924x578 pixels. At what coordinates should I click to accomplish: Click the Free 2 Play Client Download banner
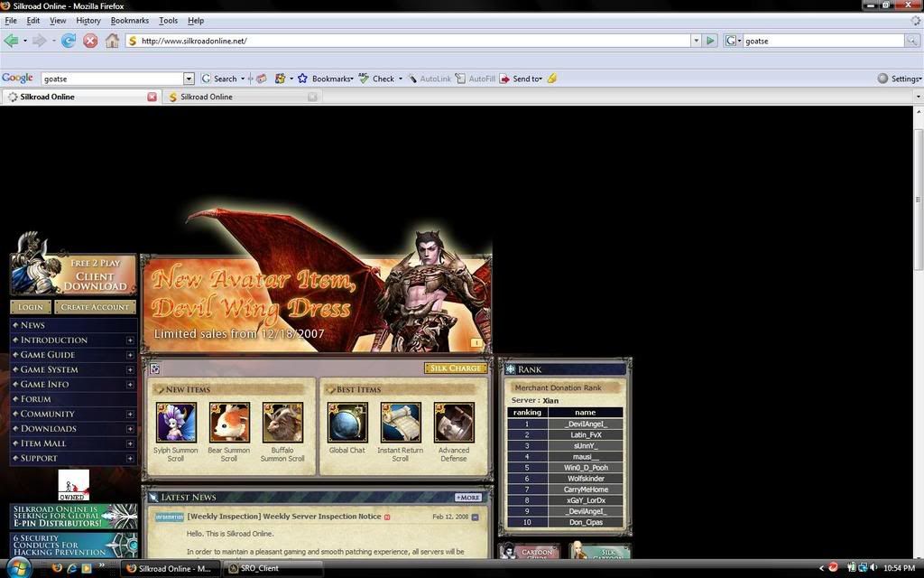[74, 275]
